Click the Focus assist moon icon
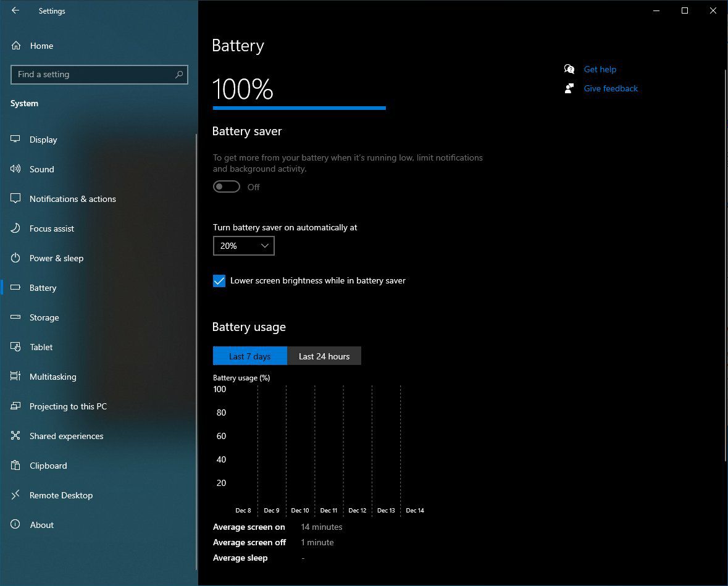This screenshot has width=728, height=586. 15,228
